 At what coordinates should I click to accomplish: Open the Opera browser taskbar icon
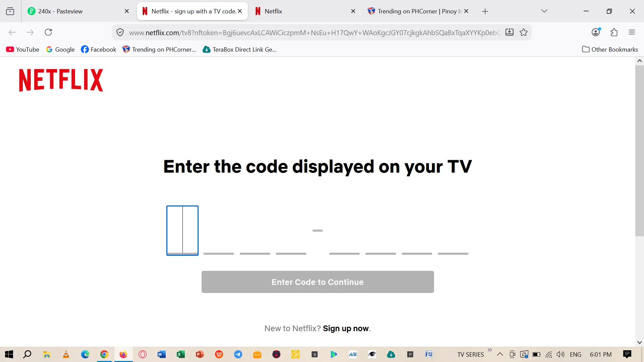(x=143, y=354)
